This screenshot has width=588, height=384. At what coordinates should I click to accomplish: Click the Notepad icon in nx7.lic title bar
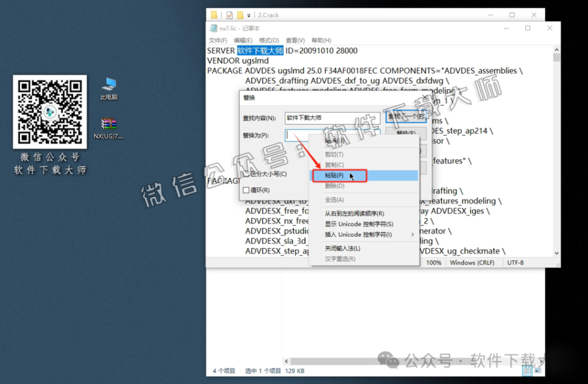point(213,27)
